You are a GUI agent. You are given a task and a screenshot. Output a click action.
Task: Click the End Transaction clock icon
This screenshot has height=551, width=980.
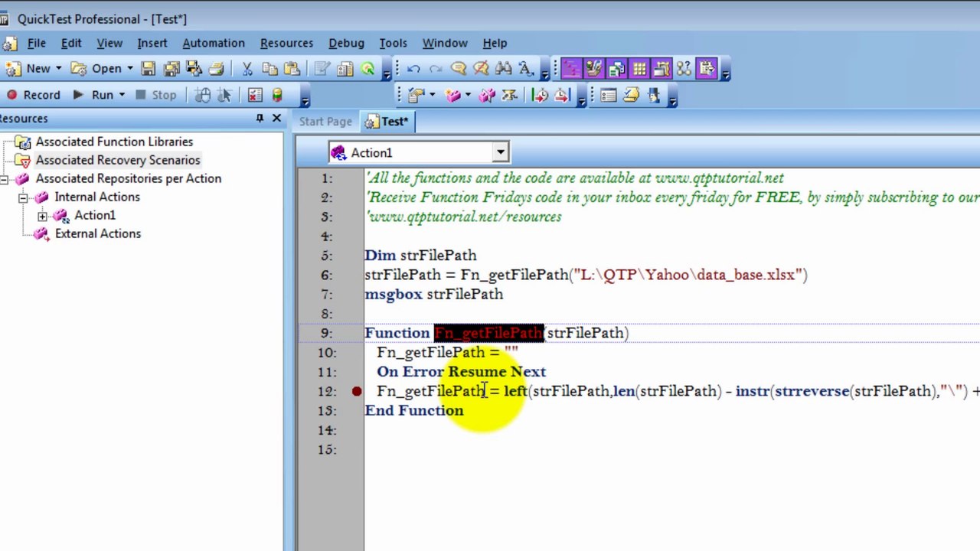(562, 95)
